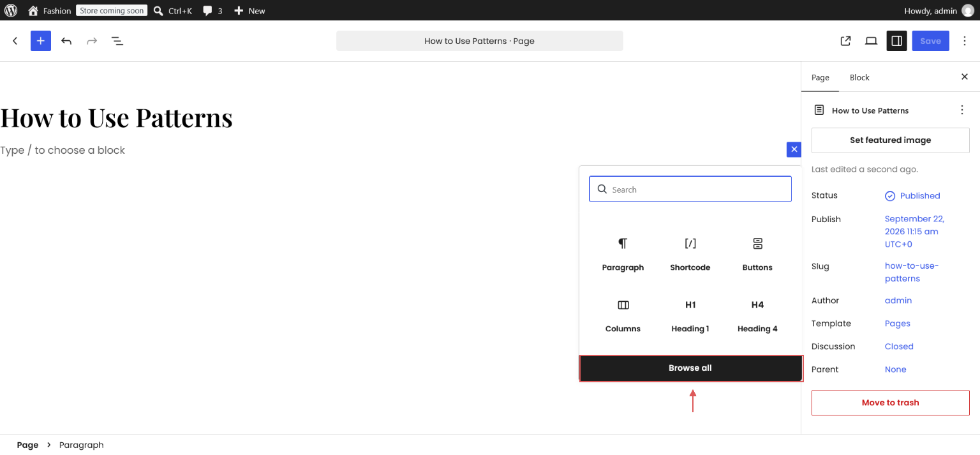Open the document title command bar
Viewport: 980px width, 455px height.
pos(480,41)
